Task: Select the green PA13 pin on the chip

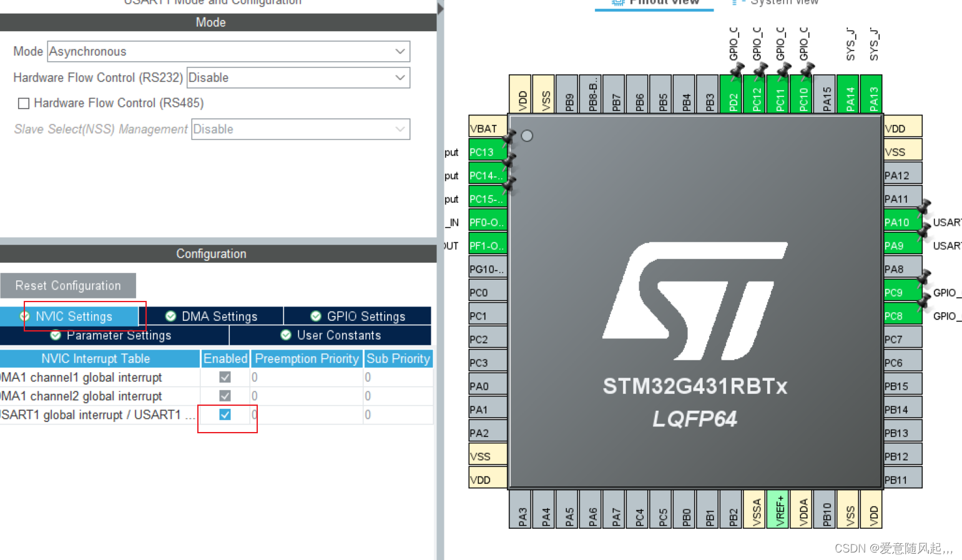Action: (871, 94)
